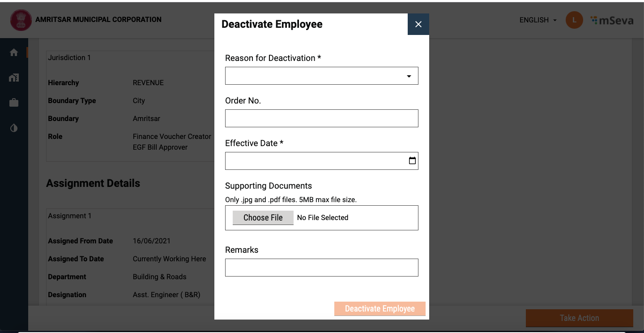
Task: Click the Amritsar Municipal Corporation title text
Action: (98, 20)
